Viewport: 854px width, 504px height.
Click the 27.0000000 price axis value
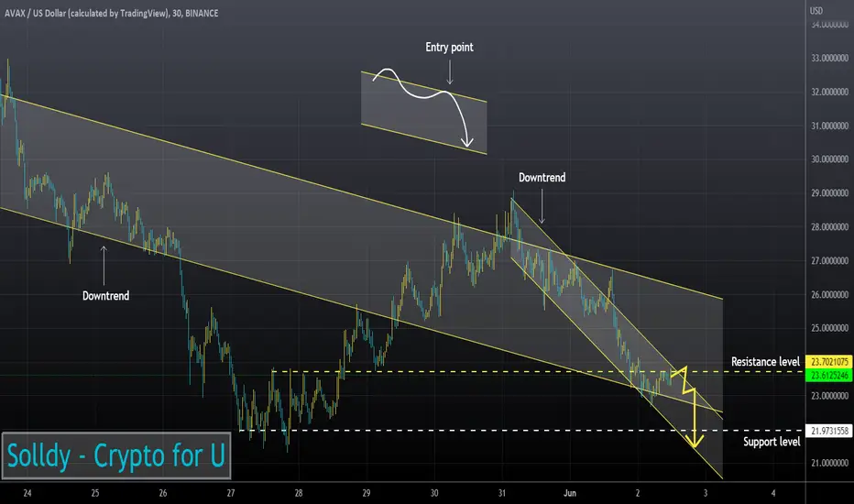829,261
